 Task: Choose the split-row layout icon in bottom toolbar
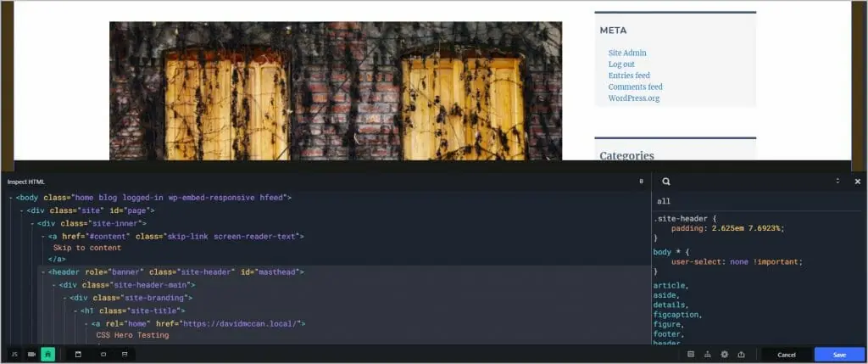(125, 354)
